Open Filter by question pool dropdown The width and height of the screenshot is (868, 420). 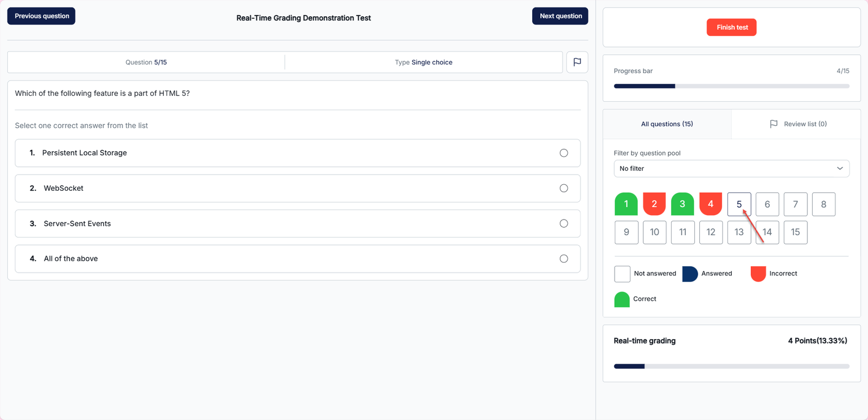pyautogui.click(x=731, y=169)
